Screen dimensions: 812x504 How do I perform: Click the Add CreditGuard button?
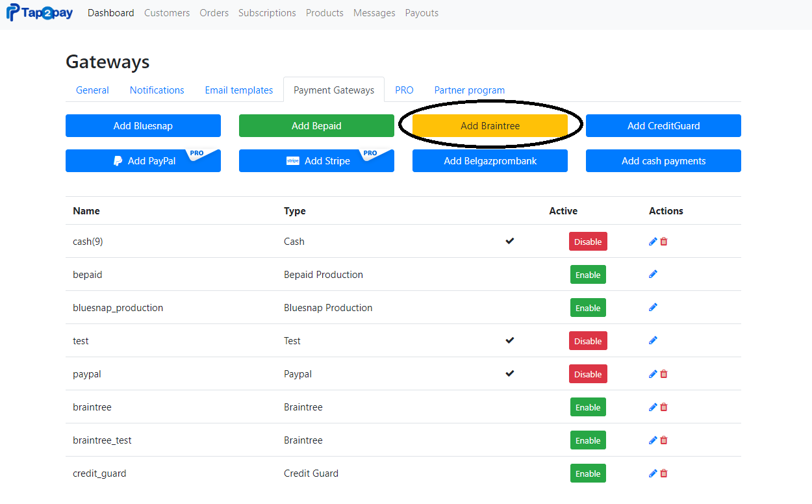coord(663,126)
